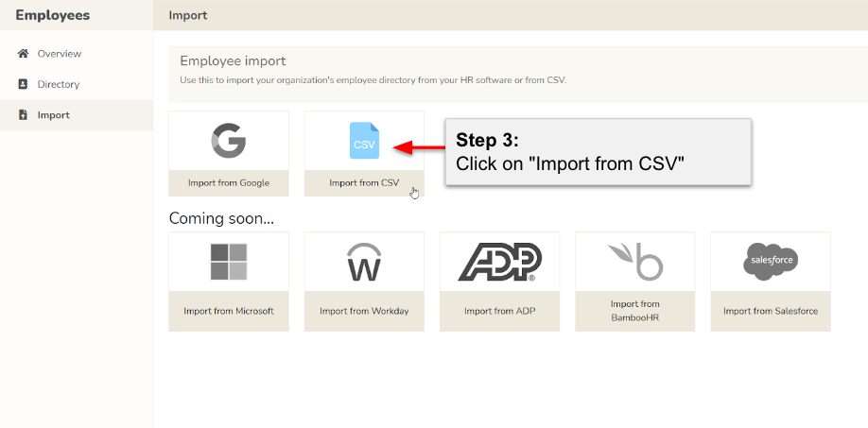Click the Overview home icon in sidebar
Screen dimensions: 868x428
(24, 54)
